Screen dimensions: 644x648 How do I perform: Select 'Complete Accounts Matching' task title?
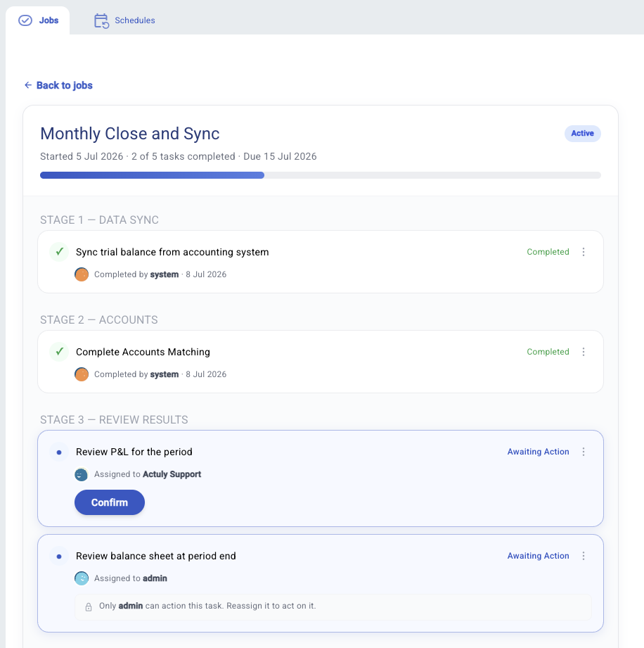point(143,352)
